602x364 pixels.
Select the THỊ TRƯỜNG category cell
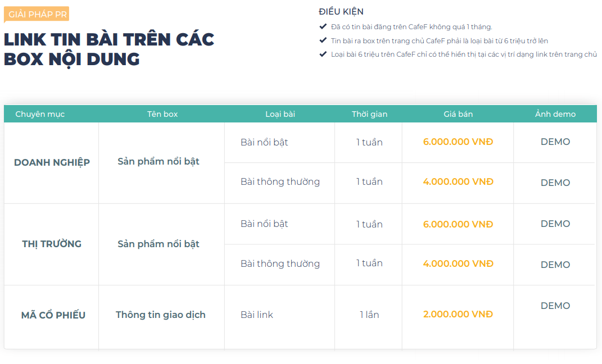[52, 244]
